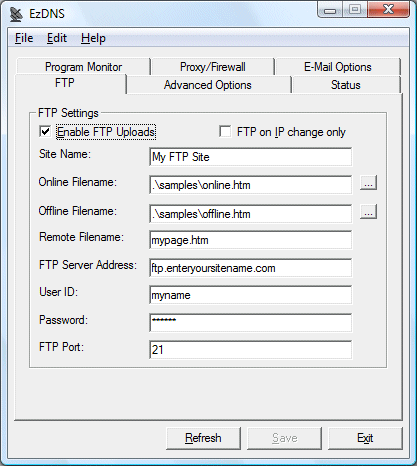Click into the Site Name field

tap(250, 157)
